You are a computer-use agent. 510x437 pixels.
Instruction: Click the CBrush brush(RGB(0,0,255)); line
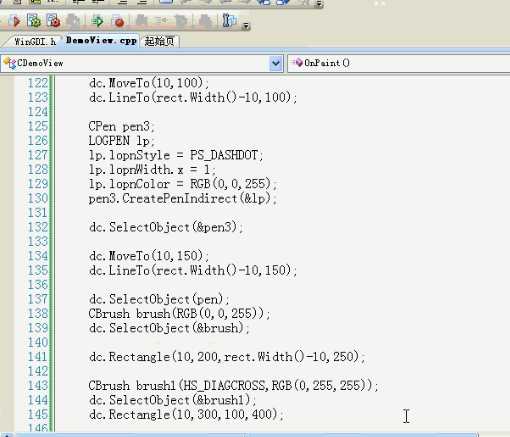point(180,314)
